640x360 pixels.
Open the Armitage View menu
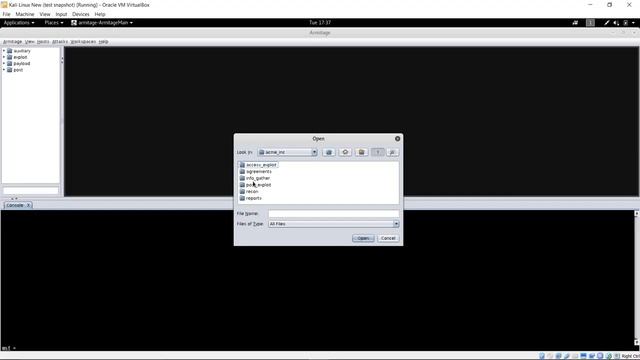coord(29,42)
